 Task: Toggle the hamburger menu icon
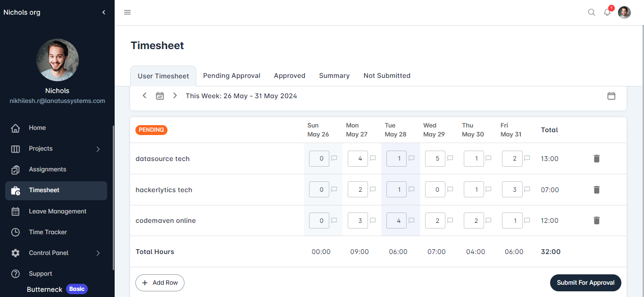tap(127, 12)
